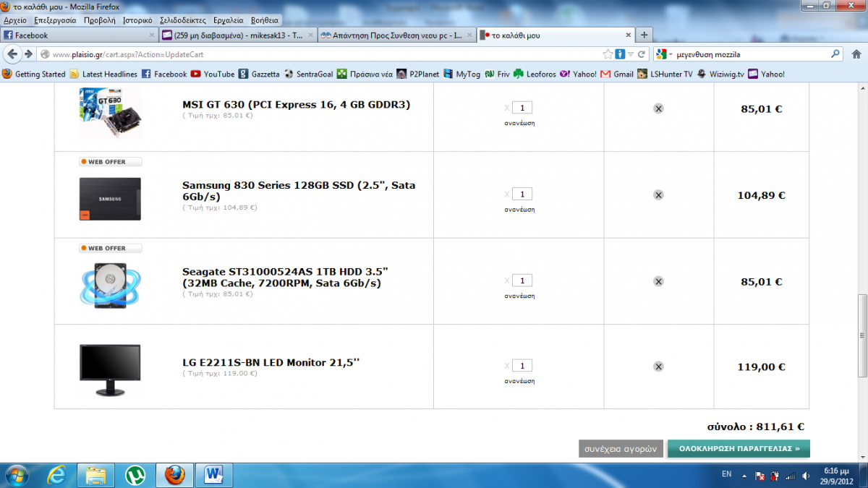Remove MSI GT 630 from cart
Image resolution: width=868 pixels, height=488 pixels.
pyautogui.click(x=658, y=108)
